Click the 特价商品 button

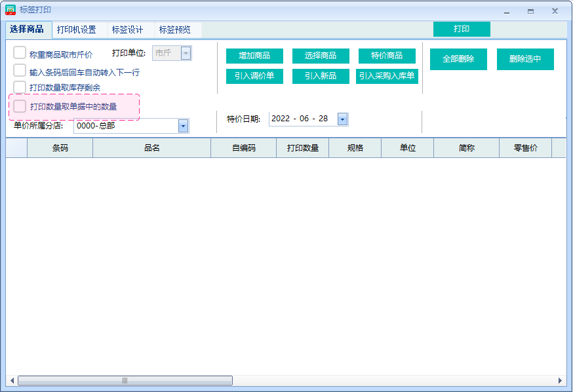click(387, 56)
